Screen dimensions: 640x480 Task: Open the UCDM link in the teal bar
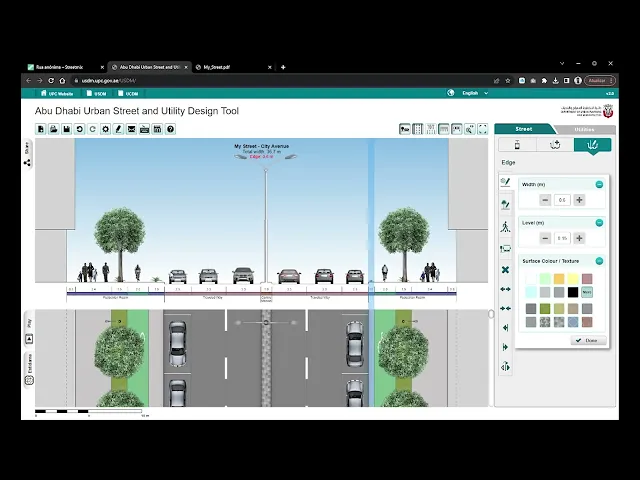pos(128,93)
